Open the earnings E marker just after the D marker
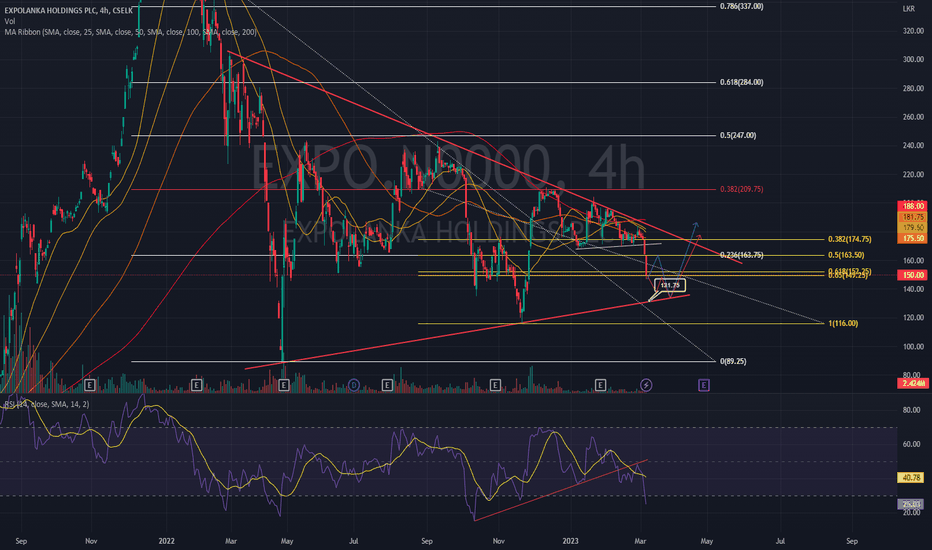The width and height of the screenshot is (932, 550). (x=387, y=385)
